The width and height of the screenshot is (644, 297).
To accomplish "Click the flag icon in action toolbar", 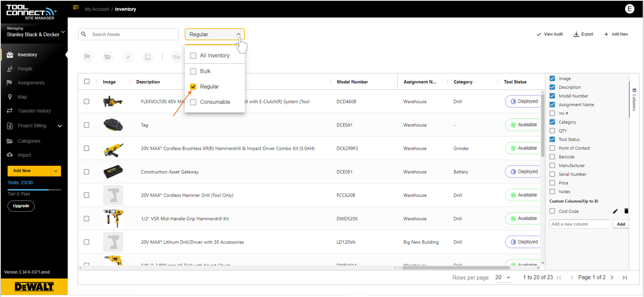I will (88, 57).
